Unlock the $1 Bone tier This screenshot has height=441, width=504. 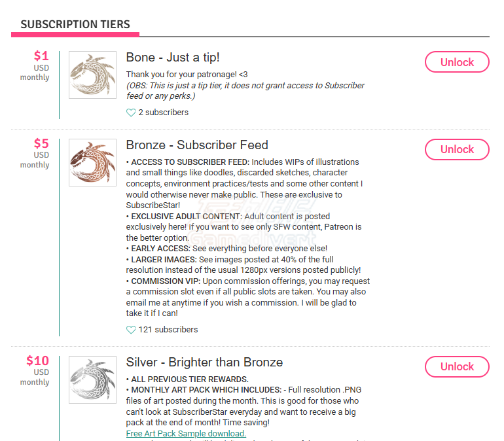click(x=457, y=62)
